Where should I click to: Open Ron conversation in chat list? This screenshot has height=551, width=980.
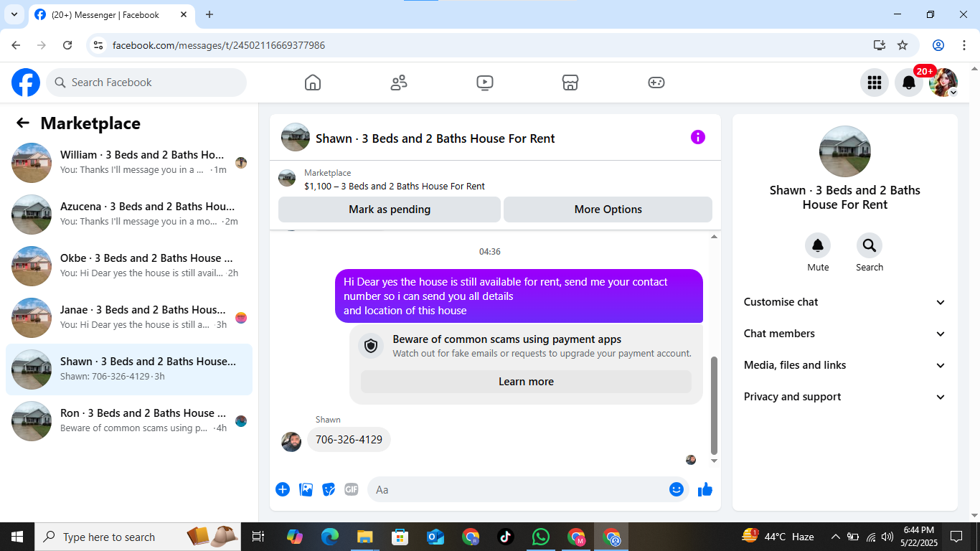coord(129,421)
